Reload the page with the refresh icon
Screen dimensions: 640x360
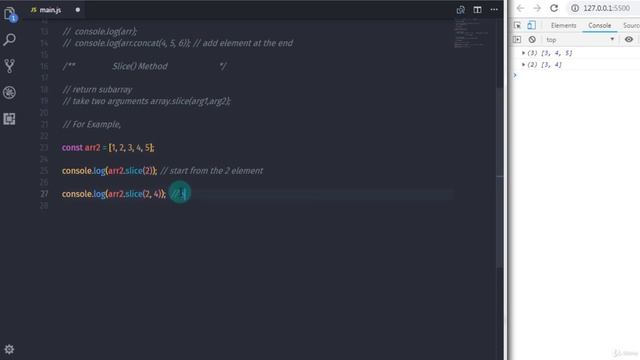554,8
